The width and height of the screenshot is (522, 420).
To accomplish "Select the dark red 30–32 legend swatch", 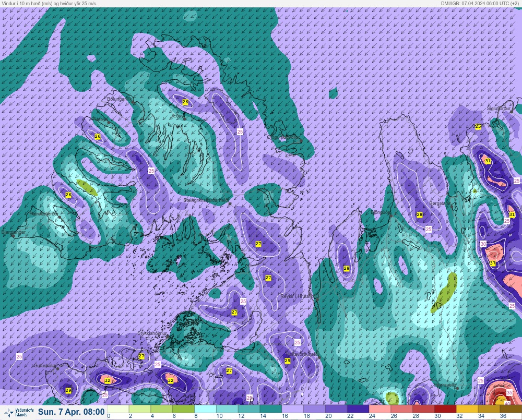I will pyautogui.click(x=445, y=409).
